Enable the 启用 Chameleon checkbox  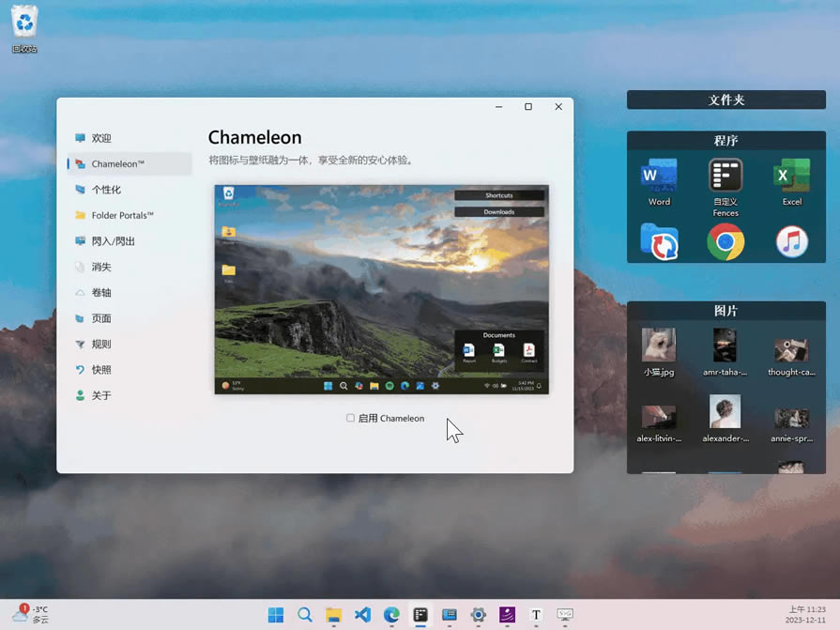click(350, 418)
